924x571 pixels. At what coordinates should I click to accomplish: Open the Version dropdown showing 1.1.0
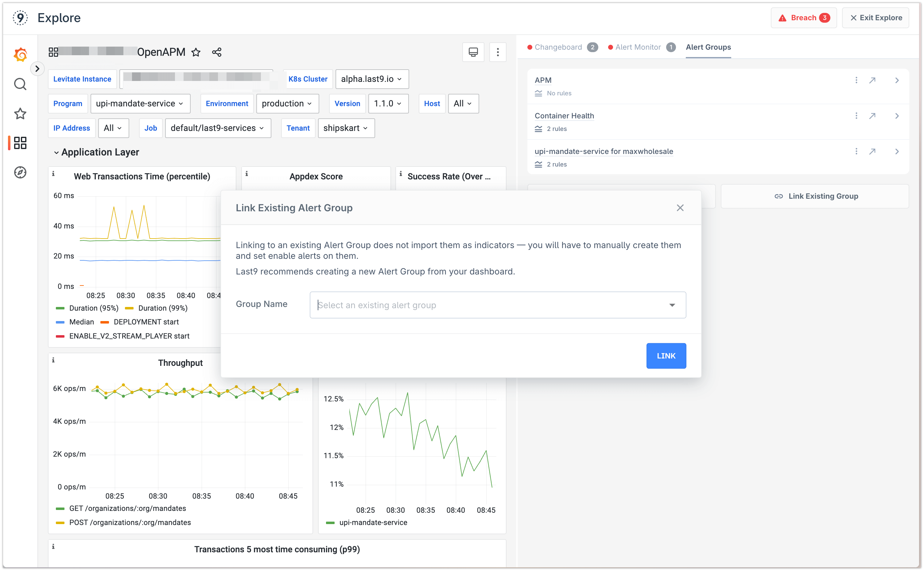[388, 103]
